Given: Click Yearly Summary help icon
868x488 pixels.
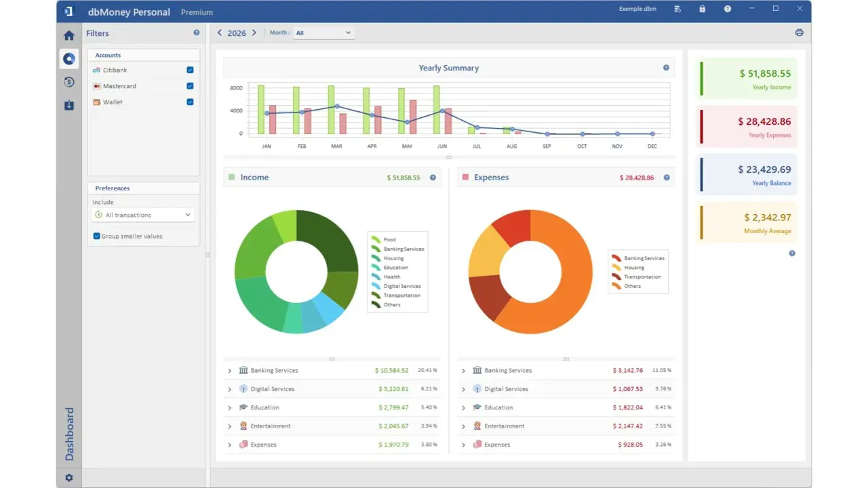Looking at the screenshot, I should click(x=666, y=68).
